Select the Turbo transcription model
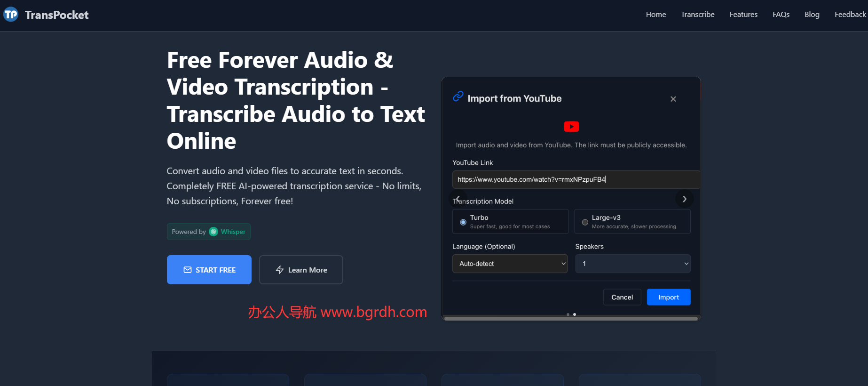The width and height of the screenshot is (868, 386). point(510,221)
